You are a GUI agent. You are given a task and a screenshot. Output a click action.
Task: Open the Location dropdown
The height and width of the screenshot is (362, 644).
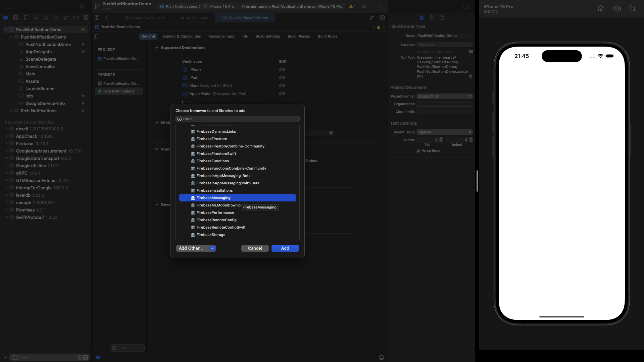coord(445,45)
